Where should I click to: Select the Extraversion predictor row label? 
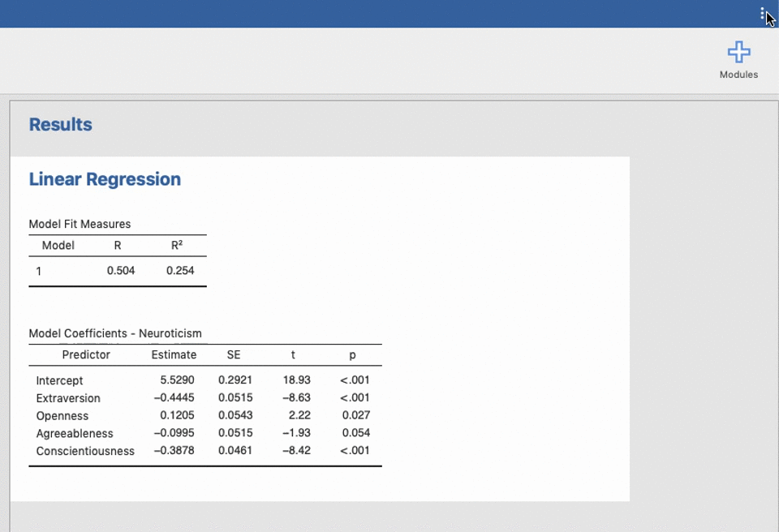[68, 398]
